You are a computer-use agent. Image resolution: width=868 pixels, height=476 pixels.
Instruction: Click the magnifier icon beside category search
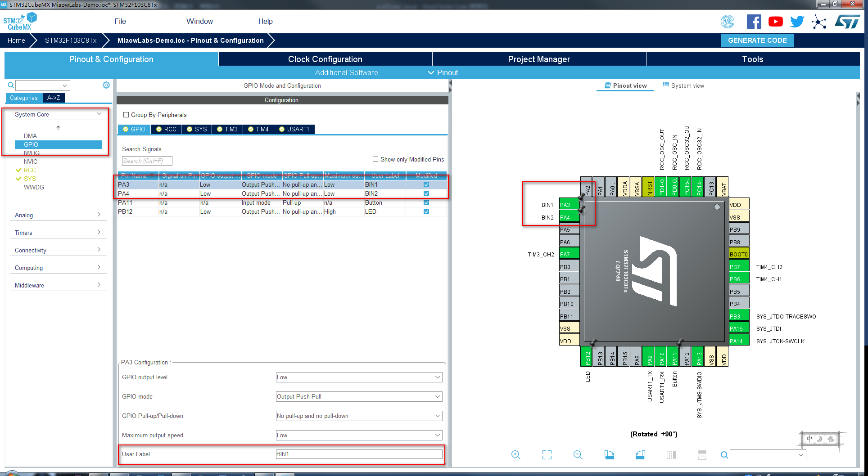(x=11, y=85)
